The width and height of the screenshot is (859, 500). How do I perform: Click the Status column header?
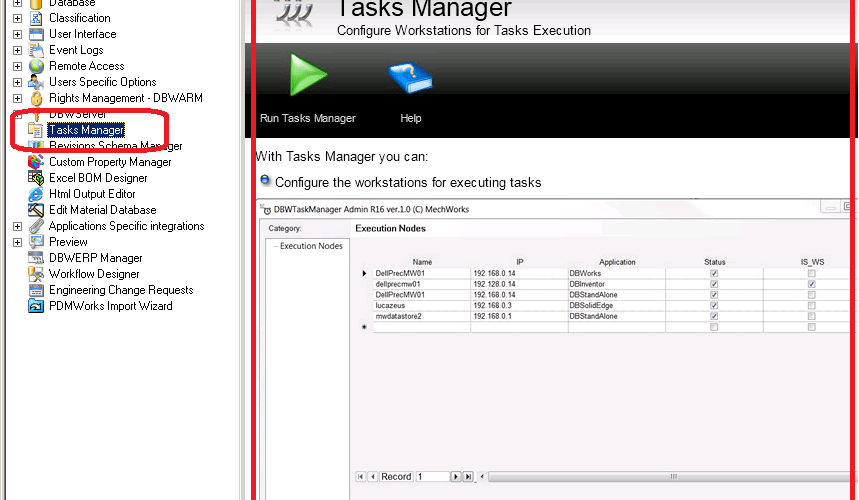click(714, 262)
